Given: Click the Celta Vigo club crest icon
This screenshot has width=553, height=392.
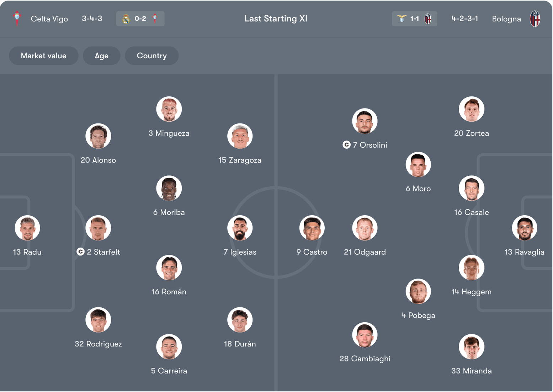Looking at the screenshot, I should tap(17, 18).
